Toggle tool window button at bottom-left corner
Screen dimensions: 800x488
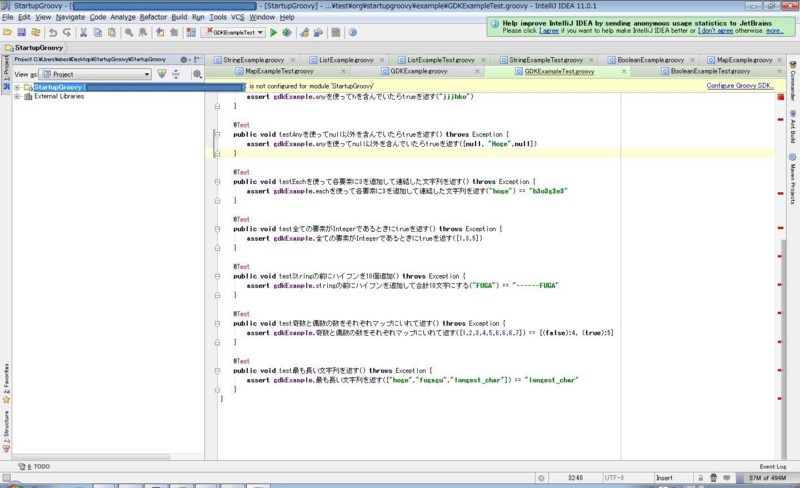(6, 478)
